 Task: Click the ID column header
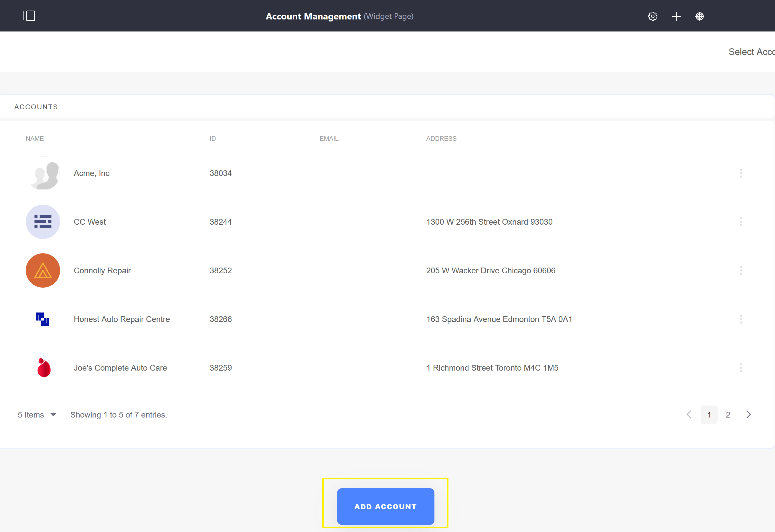(213, 139)
